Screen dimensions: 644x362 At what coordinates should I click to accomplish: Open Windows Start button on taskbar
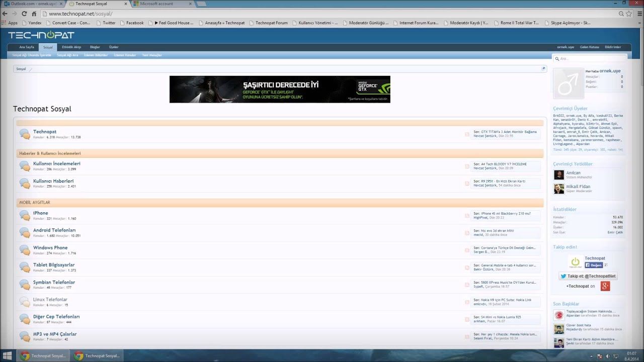(8, 356)
